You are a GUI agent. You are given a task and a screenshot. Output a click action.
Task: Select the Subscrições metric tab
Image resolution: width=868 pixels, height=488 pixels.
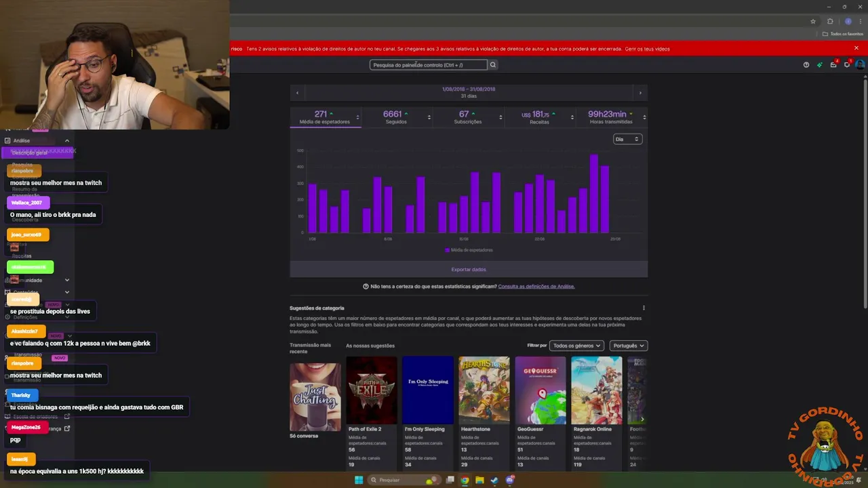click(468, 117)
